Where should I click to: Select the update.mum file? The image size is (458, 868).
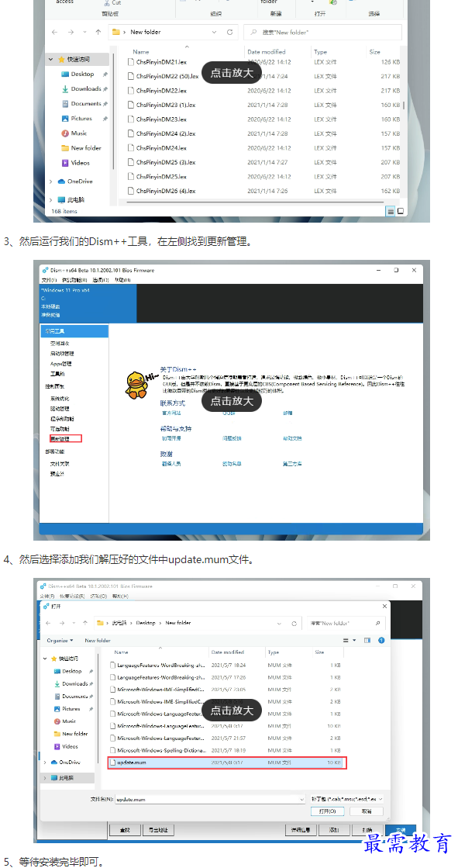pyautogui.click(x=226, y=763)
